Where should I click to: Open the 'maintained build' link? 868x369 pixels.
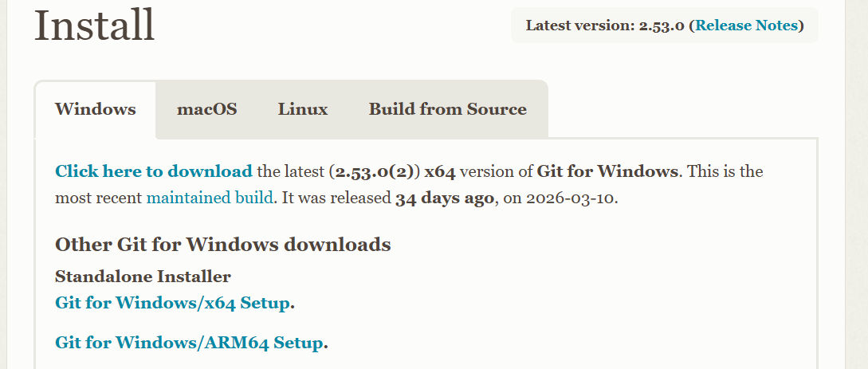point(210,198)
